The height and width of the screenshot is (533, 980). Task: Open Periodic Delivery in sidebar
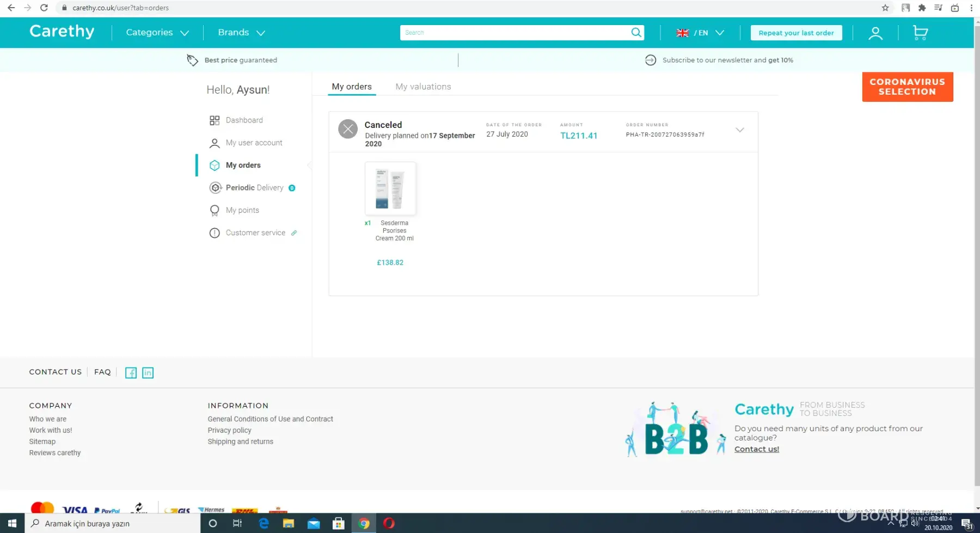[254, 188]
